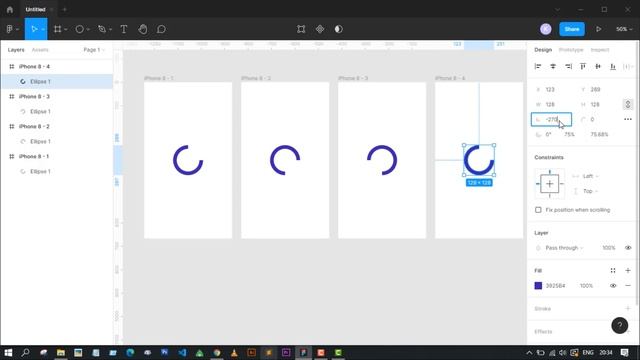Open more options next to corner radius

tap(628, 119)
